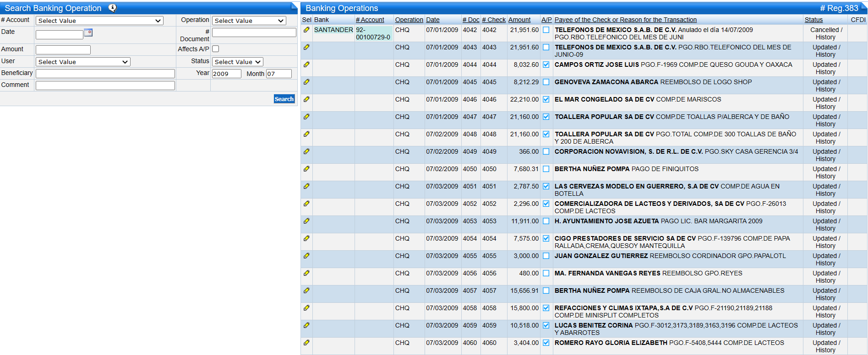
Task: Focus the Comment text field
Action: pos(105,86)
